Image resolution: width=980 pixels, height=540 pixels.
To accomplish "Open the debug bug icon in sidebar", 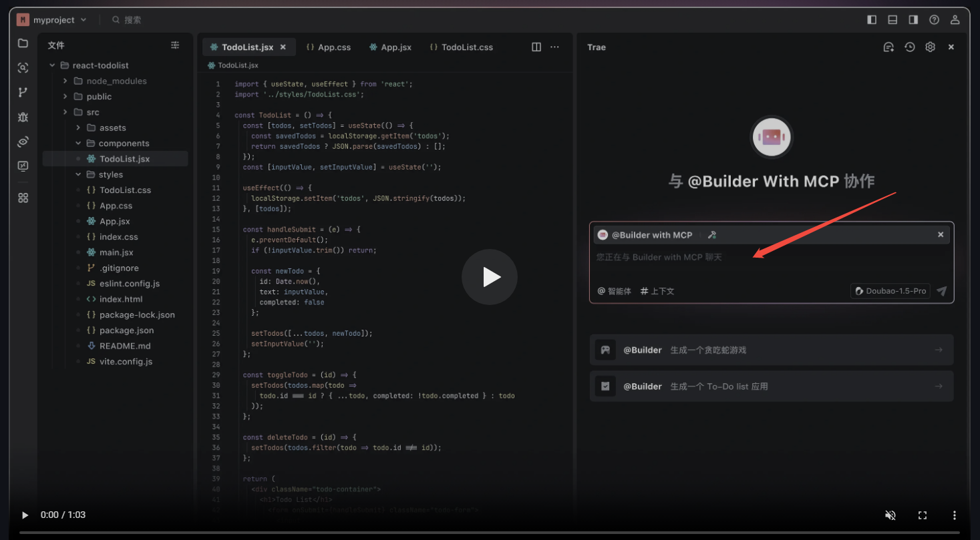I will click(x=23, y=117).
